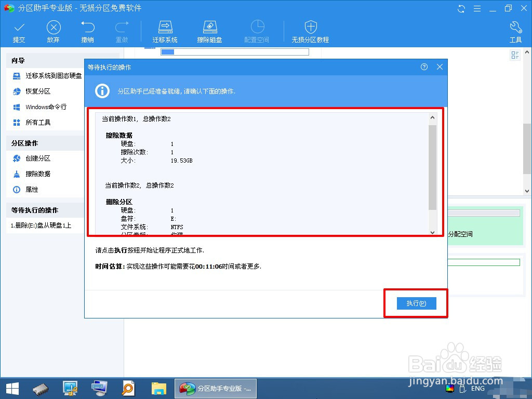Screen dimensions: 532x399
Task: Open the Windows Start button
Action: click(x=12, y=389)
